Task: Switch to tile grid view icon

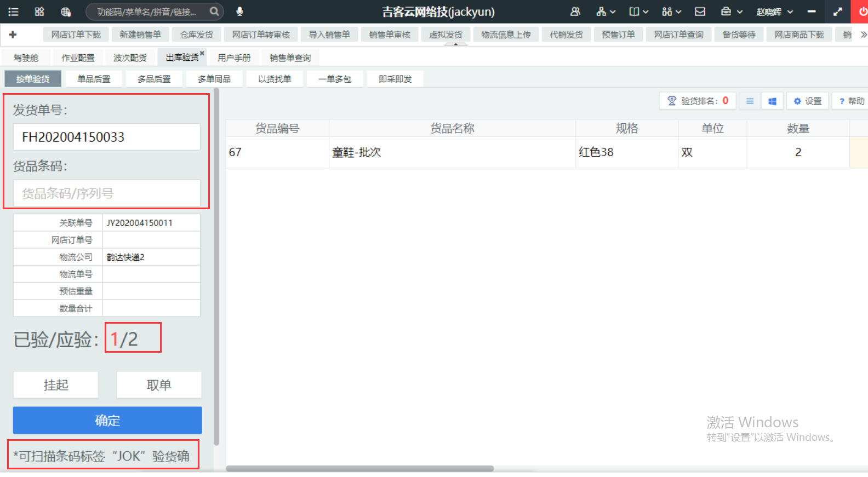Action: click(x=772, y=101)
